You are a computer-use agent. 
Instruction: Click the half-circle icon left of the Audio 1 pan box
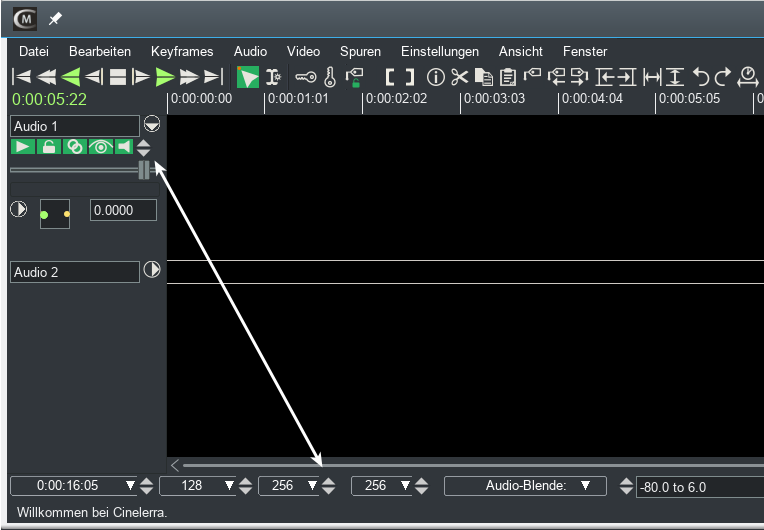pos(19,209)
